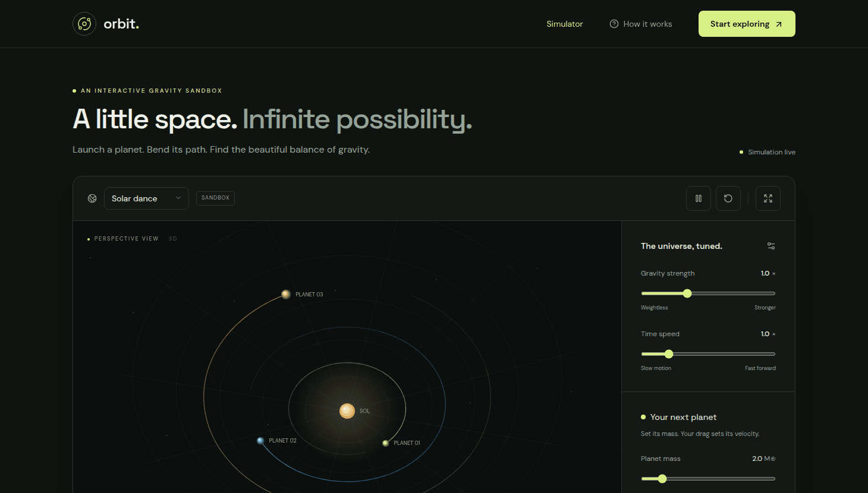Screen dimensions: 868x493
Task: Click 'AN INTERACTIVE GRAVITY SANDBOX' tagline
Action: click(x=152, y=91)
